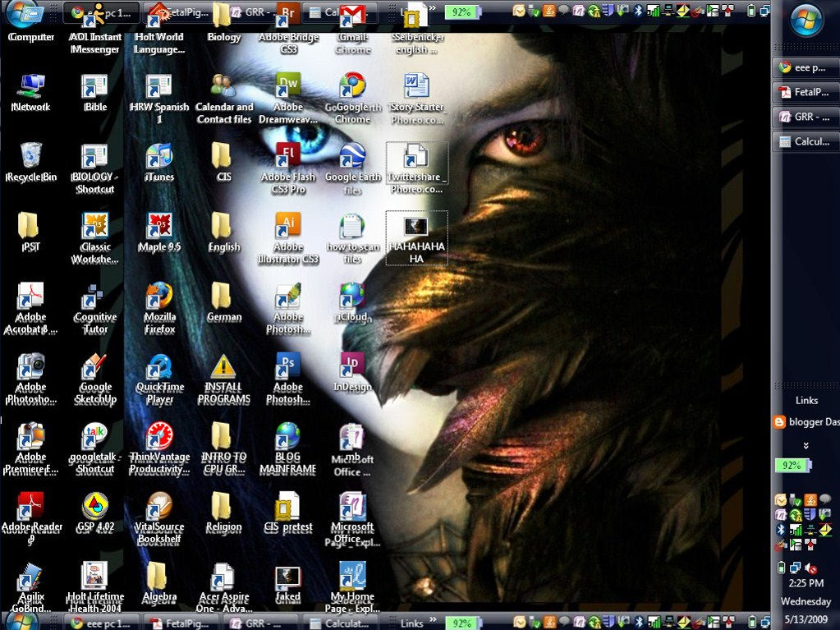Launch iTunes from the desktop
840x630 pixels.
[x=159, y=162]
